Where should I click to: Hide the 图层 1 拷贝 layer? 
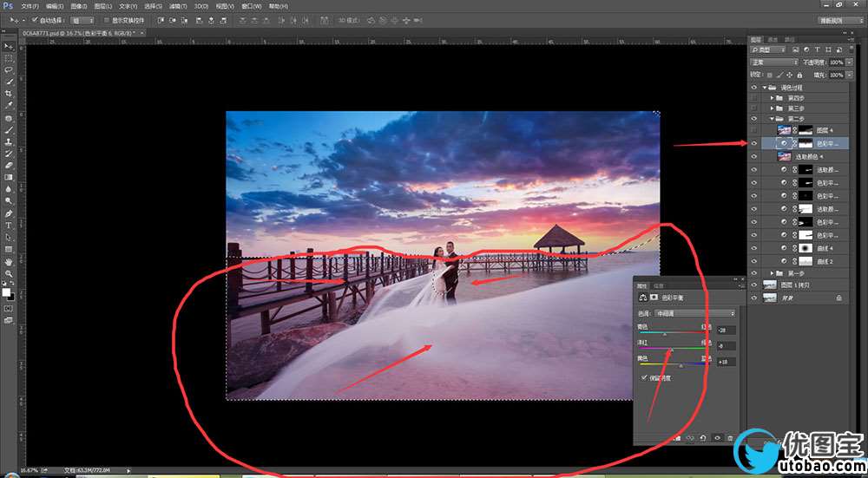(x=753, y=285)
